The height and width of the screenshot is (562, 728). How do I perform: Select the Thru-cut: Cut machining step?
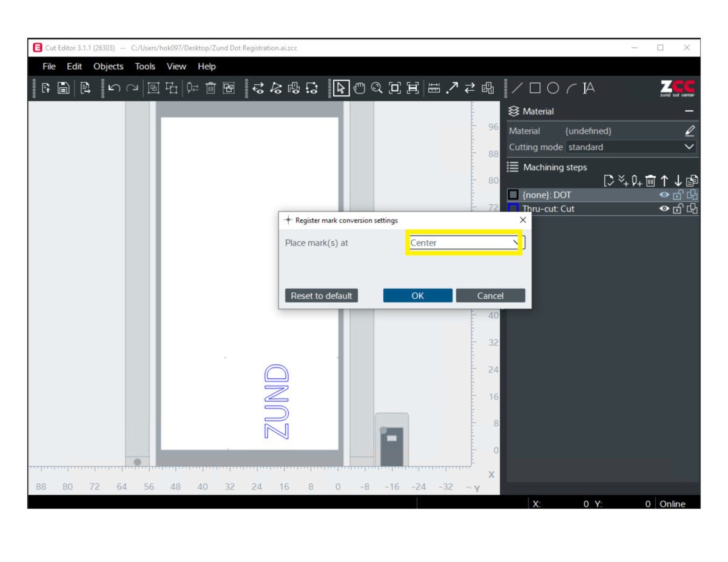[603, 209]
